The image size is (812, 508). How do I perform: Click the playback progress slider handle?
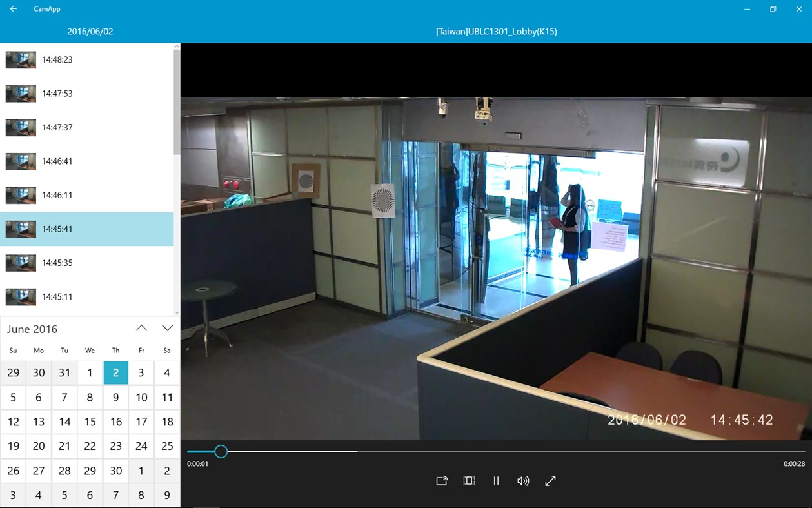pos(221,451)
